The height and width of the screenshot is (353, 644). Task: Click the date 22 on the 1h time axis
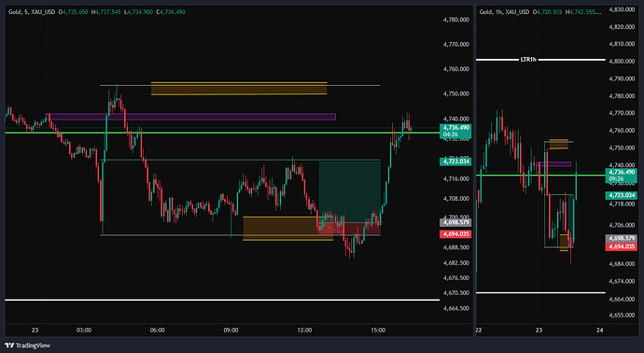point(479,330)
